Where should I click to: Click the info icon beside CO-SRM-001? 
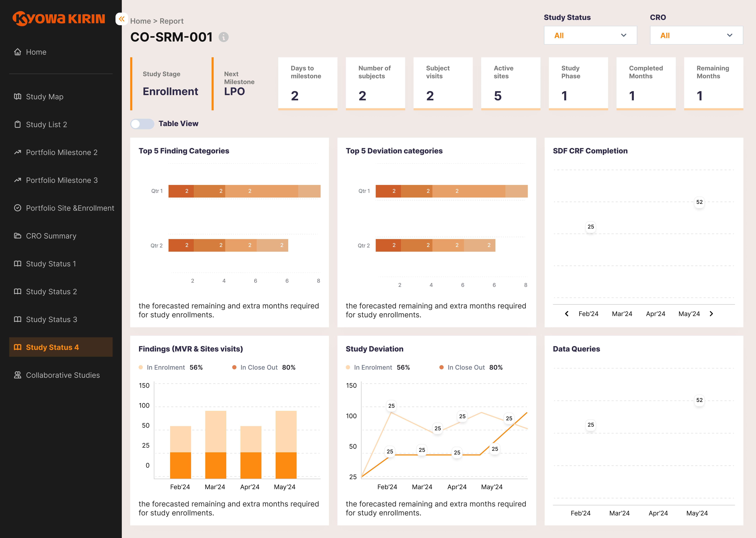pos(224,37)
